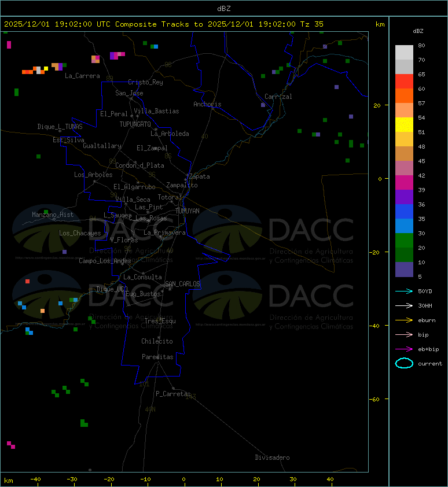The height and width of the screenshot is (487, 448).
Task: Click the Pareditas label
Action: 157,357
